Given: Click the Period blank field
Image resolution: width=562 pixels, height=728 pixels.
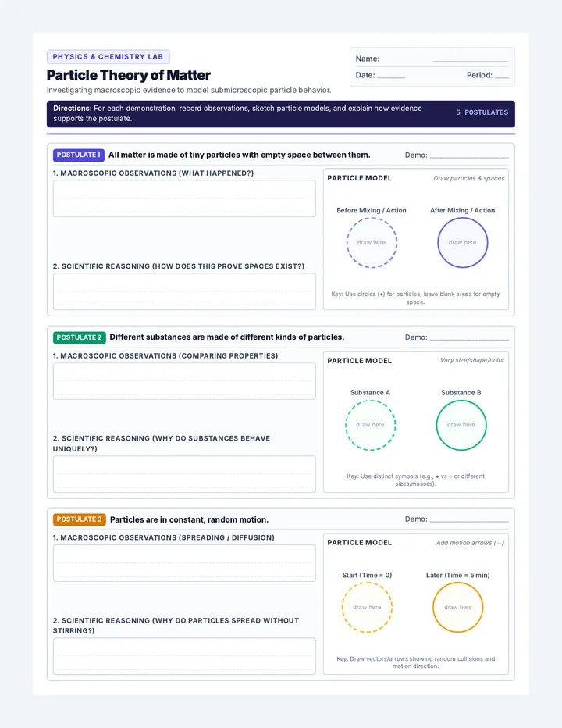Looking at the screenshot, I should 502,77.
